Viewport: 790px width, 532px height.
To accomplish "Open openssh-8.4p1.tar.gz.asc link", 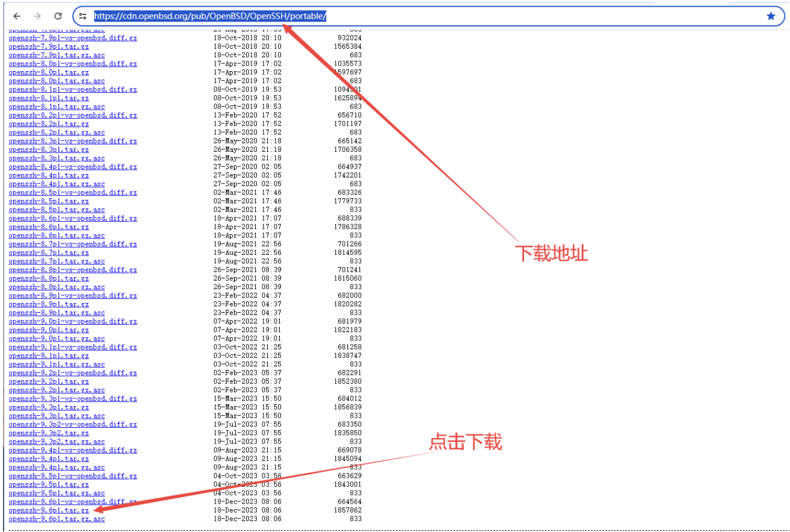I will coord(57,184).
